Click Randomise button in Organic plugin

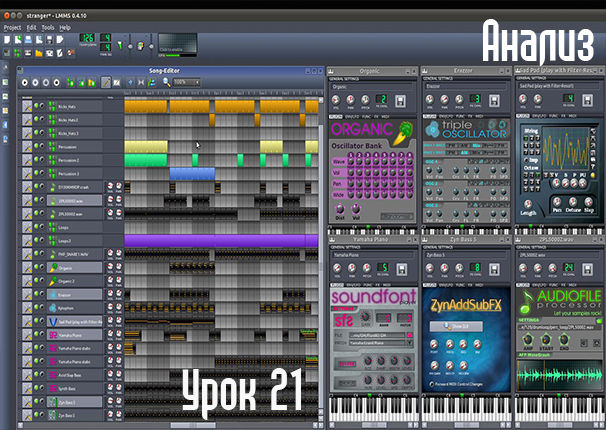tap(396, 216)
